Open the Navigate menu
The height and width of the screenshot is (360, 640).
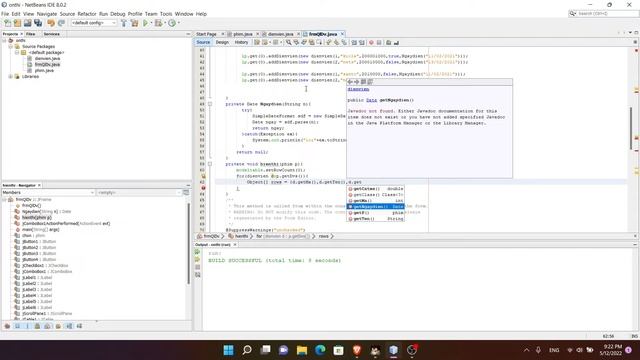coord(47,14)
